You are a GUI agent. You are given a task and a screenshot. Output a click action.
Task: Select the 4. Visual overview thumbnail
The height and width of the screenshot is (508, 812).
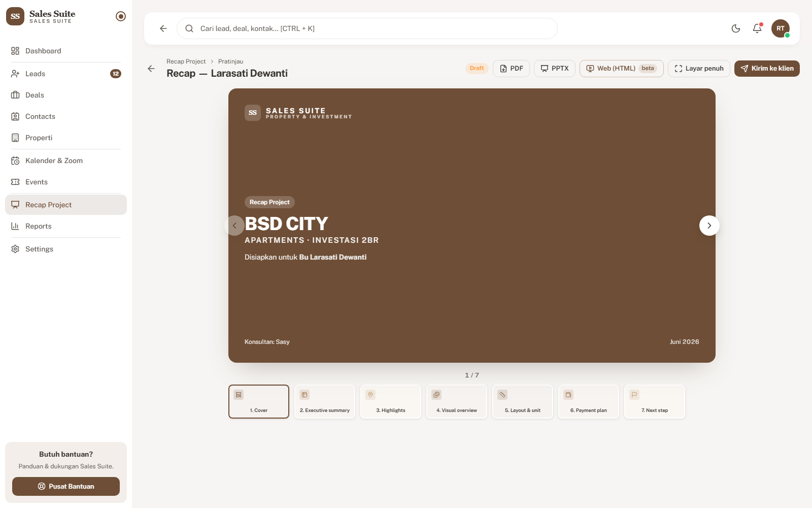click(457, 401)
